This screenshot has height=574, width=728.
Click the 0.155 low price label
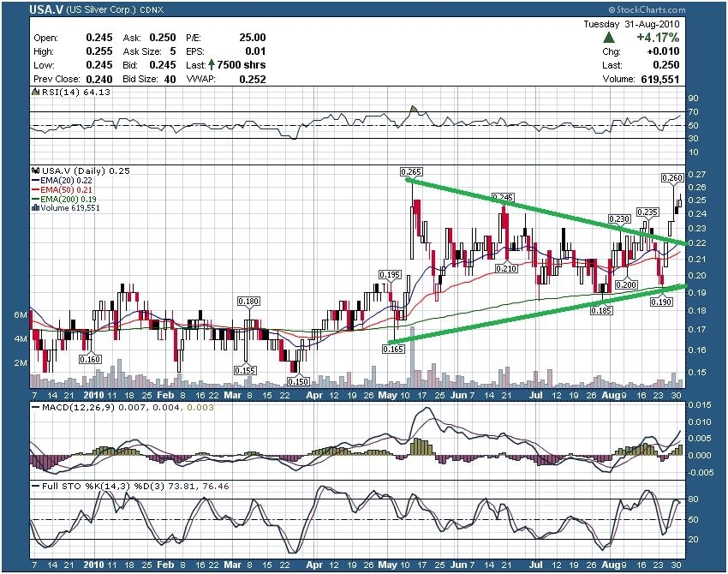(x=245, y=370)
